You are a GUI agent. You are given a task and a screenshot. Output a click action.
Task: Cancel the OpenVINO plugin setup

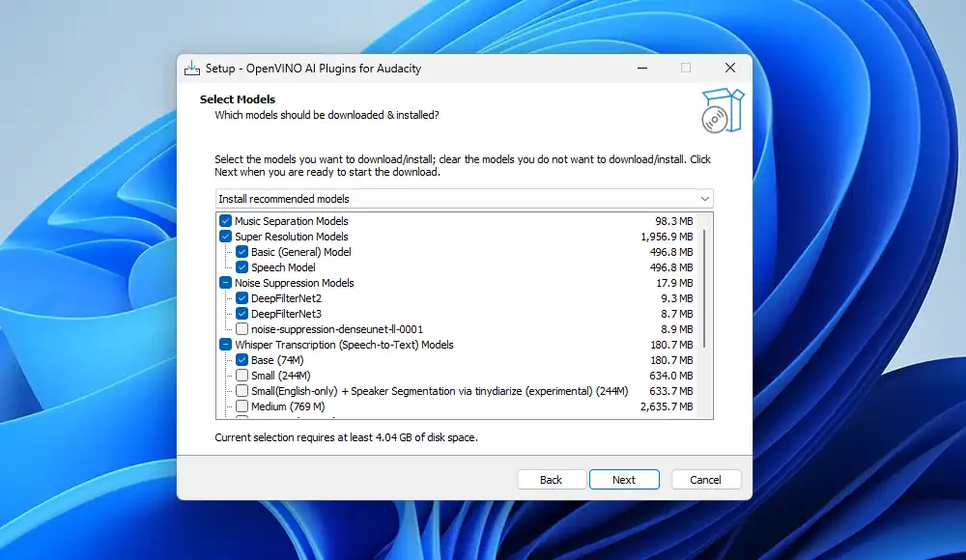tap(705, 480)
